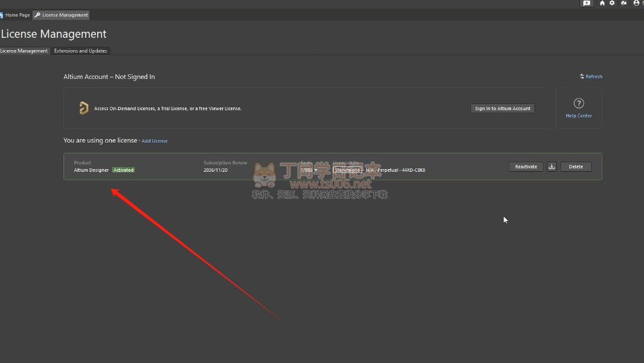Click the Help Center question mark icon
The image size is (644, 363).
point(579,103)
